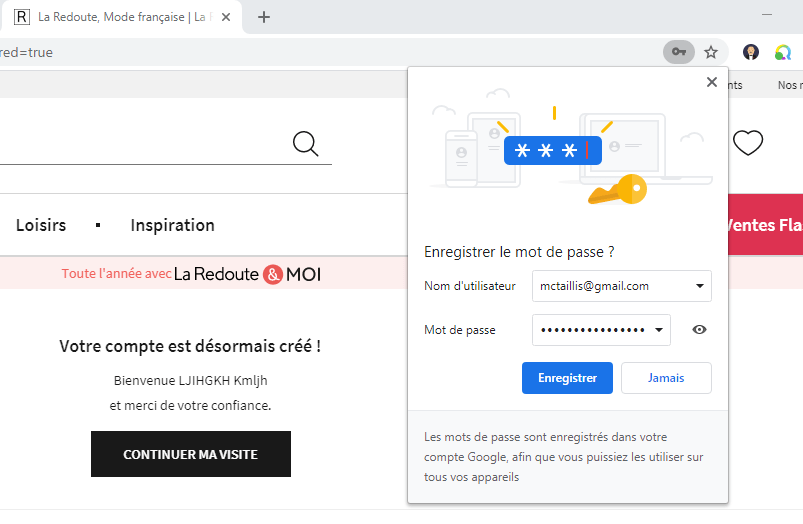Click the search magnifier icon
The image size is (803, 524).
coord(306,143)
